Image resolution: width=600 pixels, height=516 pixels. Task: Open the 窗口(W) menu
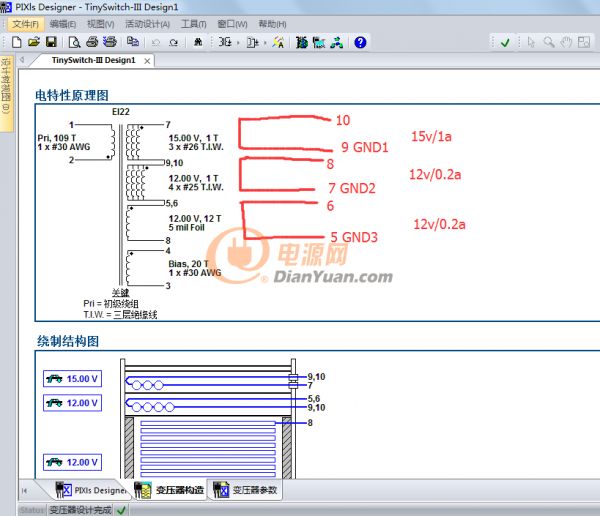232,24
